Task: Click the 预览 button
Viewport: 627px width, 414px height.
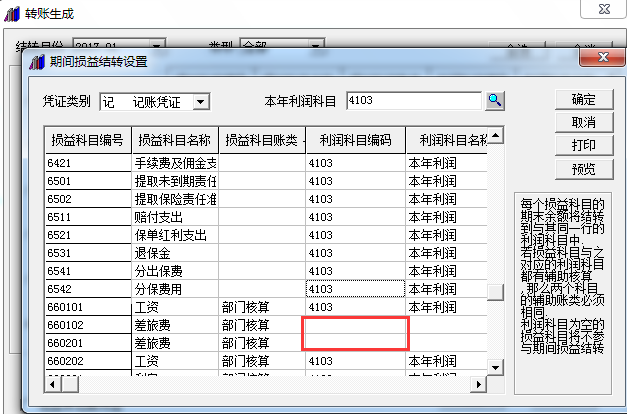Action: click(x=584, y=169)
